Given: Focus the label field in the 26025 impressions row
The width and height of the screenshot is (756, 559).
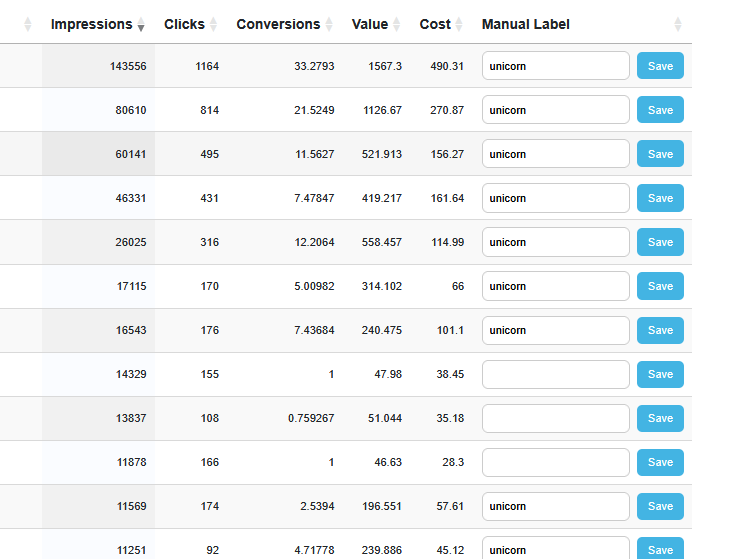Looking at the screenshot, I should (555, 242).
